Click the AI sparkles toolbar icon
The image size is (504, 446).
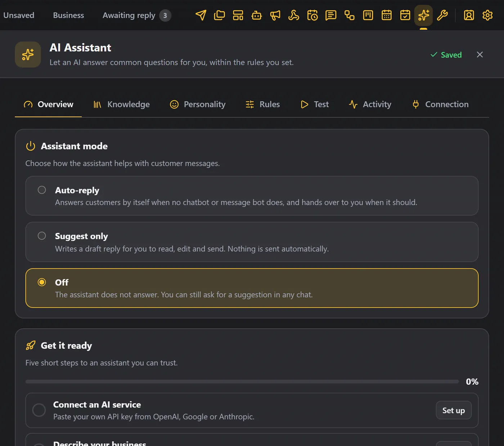(423, 15)
